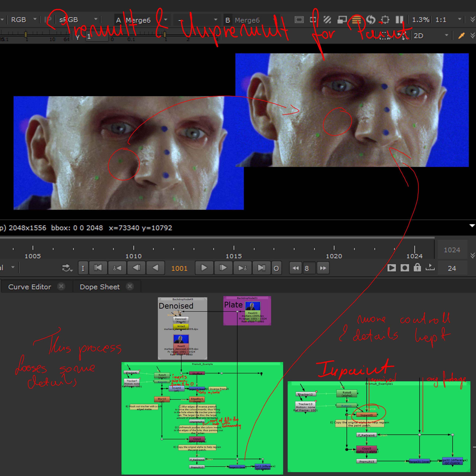Click the viewer capture record icon
Viewport: 476px width, 476px height.
coord(405,268)
